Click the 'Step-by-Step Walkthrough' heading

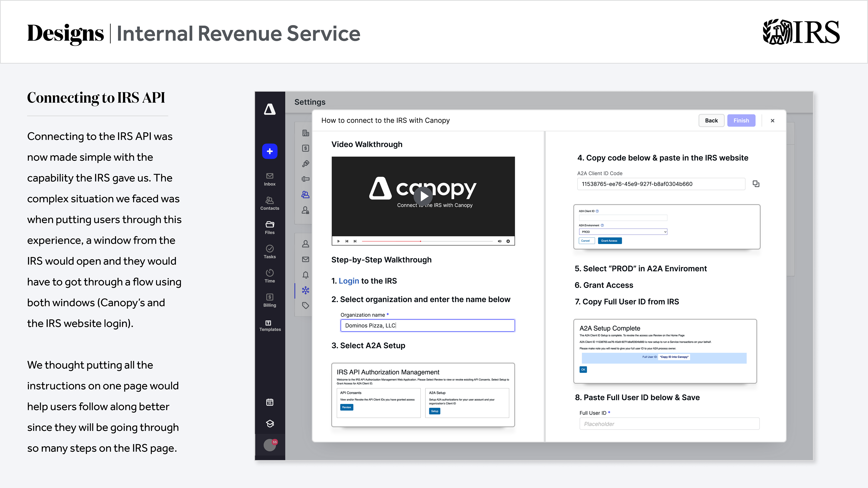[381, 260]
